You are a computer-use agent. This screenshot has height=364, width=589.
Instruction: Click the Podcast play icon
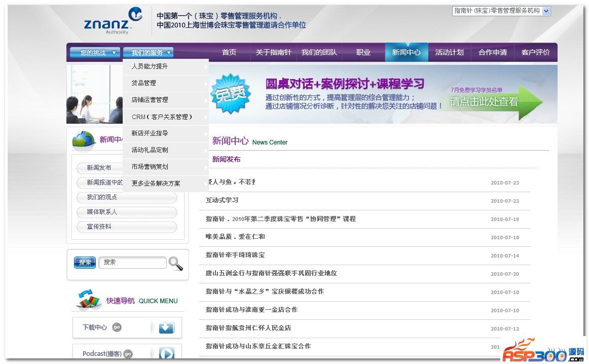(166, 353)
